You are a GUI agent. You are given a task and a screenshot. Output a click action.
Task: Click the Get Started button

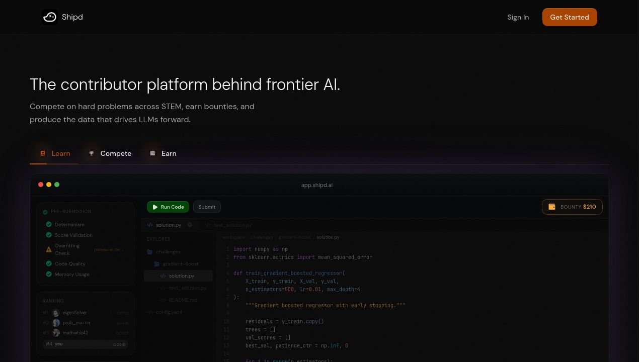point(570,17)
